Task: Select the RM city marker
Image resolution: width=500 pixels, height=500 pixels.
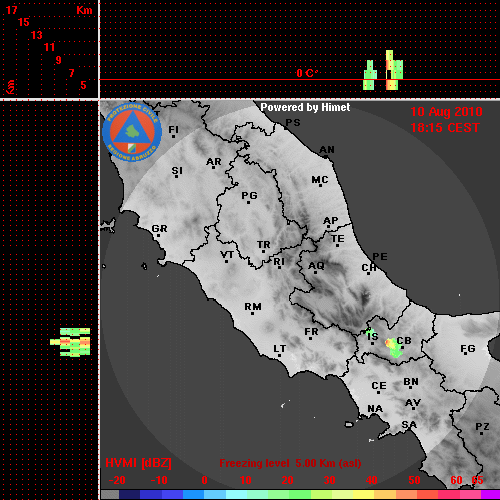Action: pyautogui.click(x=253, y=314)
